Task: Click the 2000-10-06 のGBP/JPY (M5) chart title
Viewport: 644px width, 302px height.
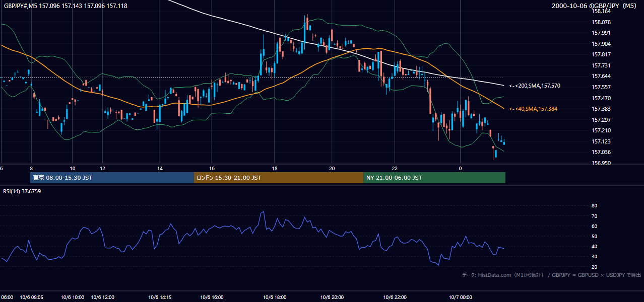Action: click(x=594, y=6)
